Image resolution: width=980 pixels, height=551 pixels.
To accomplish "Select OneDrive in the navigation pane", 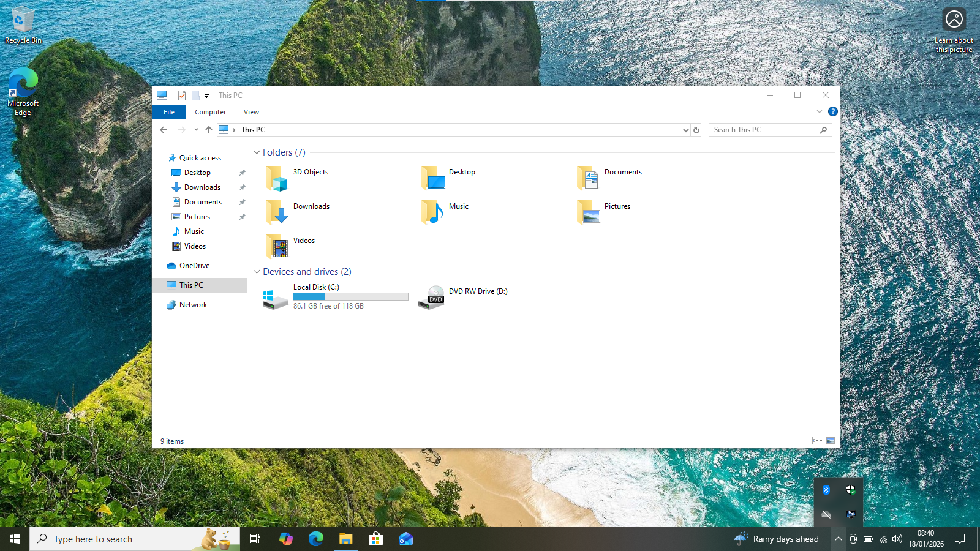I will click(x=194, y=266).
